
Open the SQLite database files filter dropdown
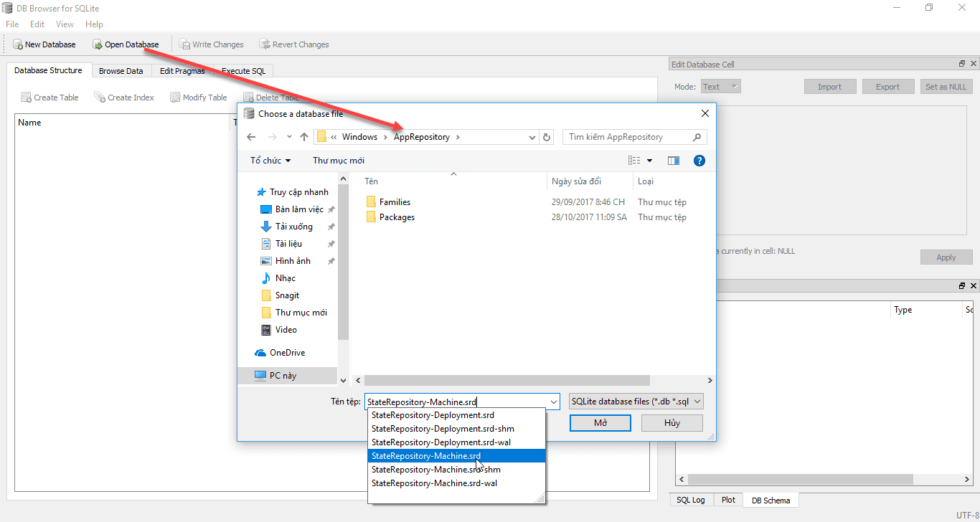636,402
